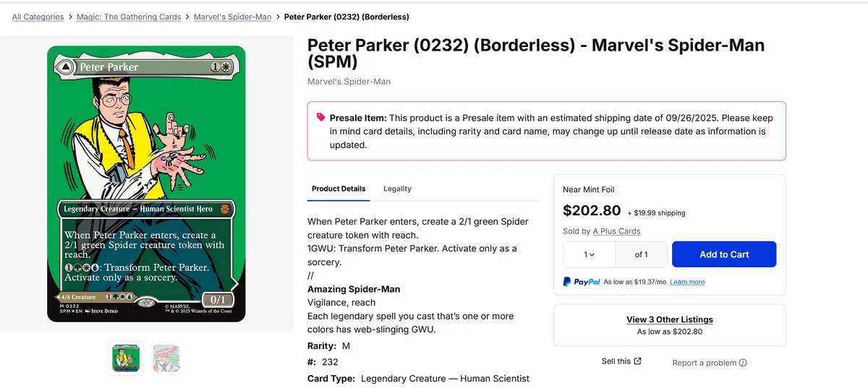Image resolution: width=868 pixels, height=388 pixels.
Task: Click the chevron after Magic: The Gathering Cards
Action: point(187,17)
